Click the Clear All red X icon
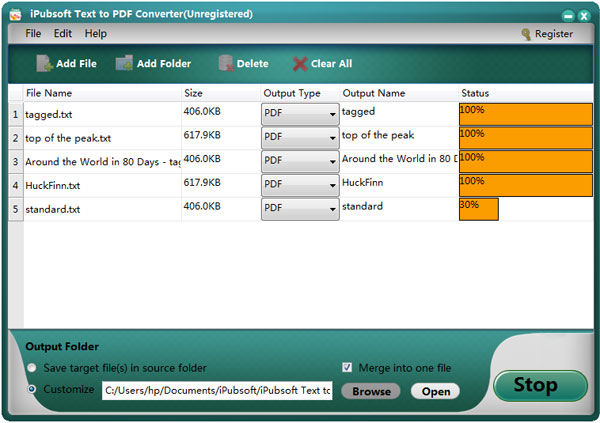Screen dimensions: 600x423 tap(299, 64)
